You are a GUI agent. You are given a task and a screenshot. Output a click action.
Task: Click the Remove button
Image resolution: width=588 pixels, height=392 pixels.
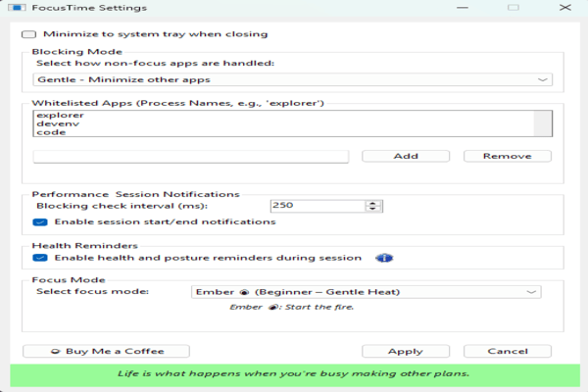point(508,156)
